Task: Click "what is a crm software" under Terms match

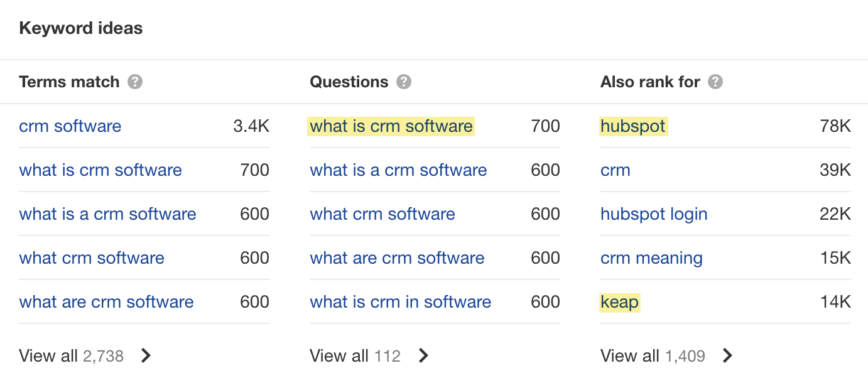Action: click(x=107, y=214)
